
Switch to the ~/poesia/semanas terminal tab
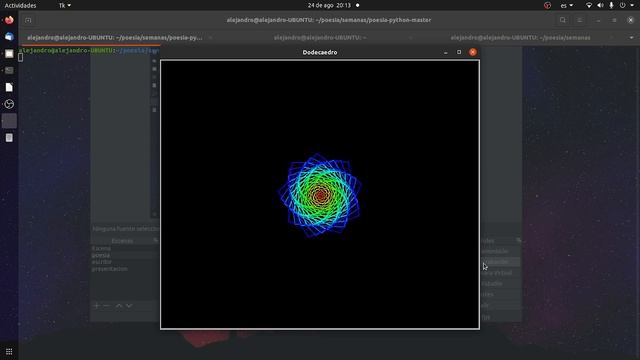click(x=520, y=38)
